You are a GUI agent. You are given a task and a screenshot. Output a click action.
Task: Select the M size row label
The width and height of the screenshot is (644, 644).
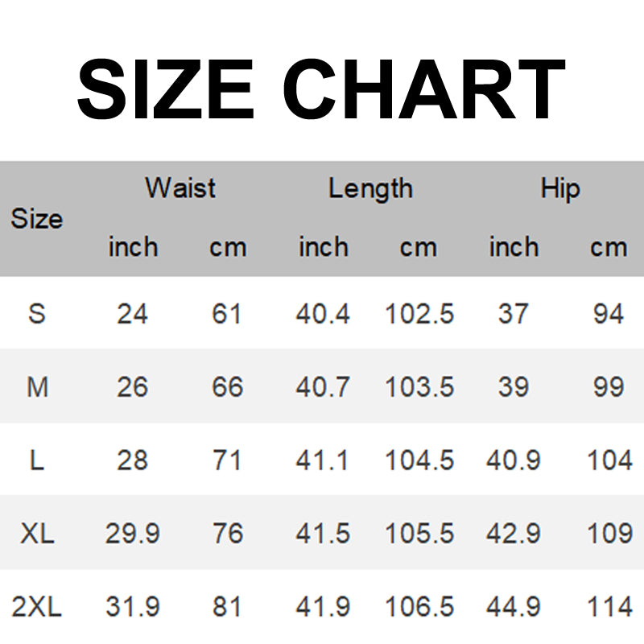click(37, 387)
